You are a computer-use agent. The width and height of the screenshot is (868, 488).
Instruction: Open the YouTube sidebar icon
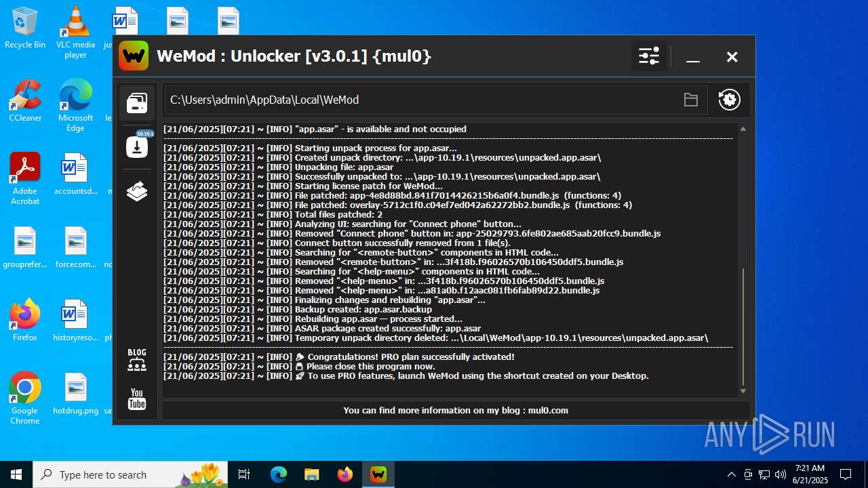pyautogui.click(x=137, y=399)
